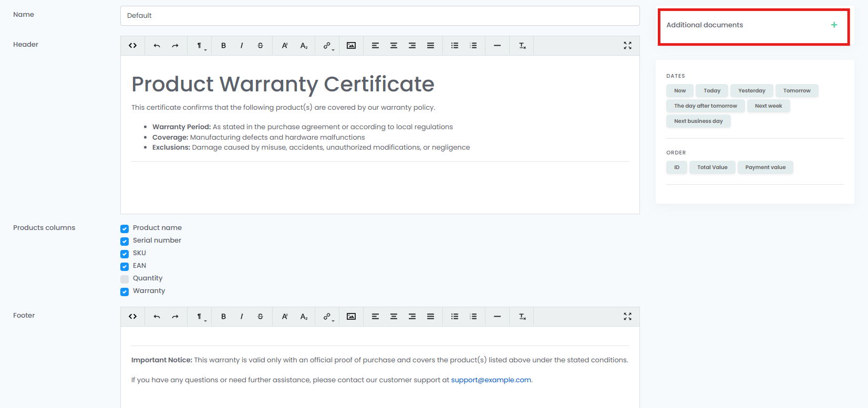Image resolution: width=868 pixels, height=408 pixels.
Task: Expand Footer editor to fullscreen
Action: pos(627,317)
